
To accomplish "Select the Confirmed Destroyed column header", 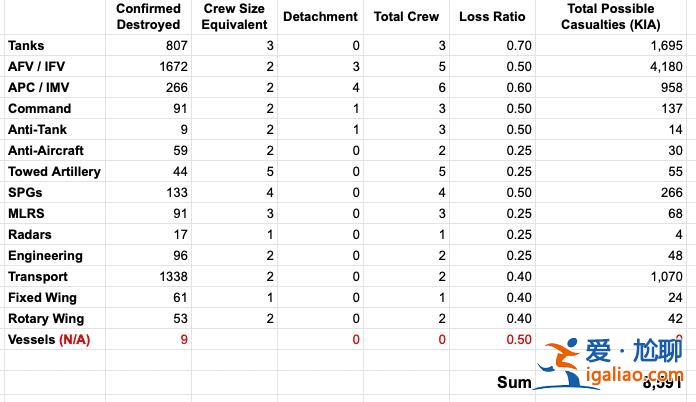I will point(148,17).
